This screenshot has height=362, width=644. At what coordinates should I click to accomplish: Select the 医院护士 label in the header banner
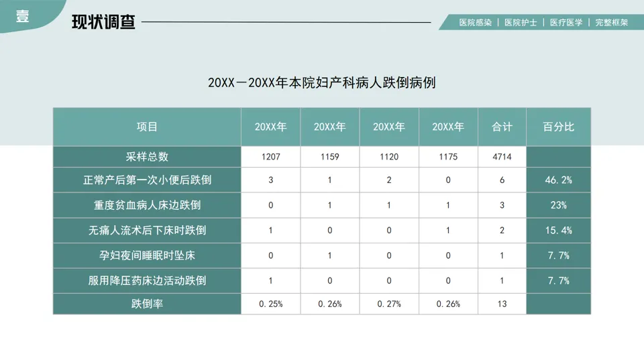point(521,23)
